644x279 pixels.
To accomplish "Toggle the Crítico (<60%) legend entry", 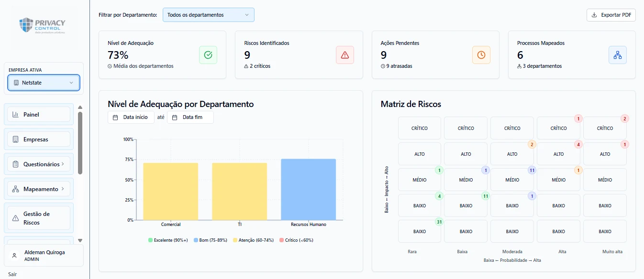I will click(x=296, y=240).
